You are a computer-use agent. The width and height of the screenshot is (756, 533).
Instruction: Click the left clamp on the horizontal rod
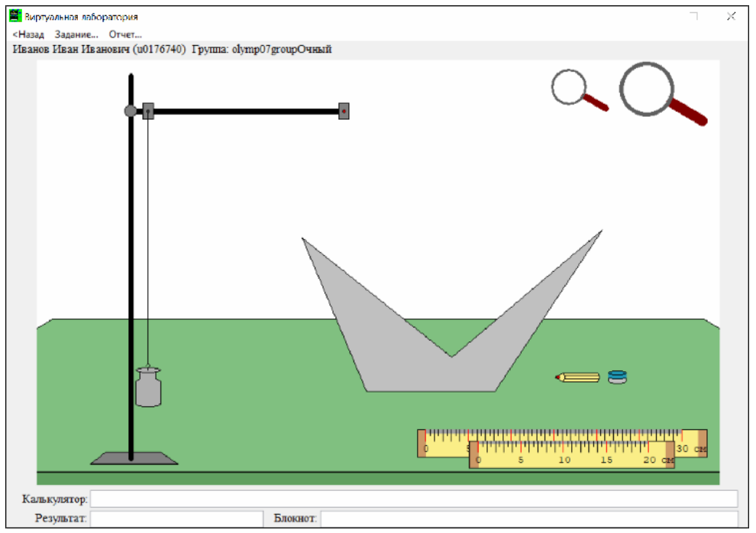[x=148, y=111]
